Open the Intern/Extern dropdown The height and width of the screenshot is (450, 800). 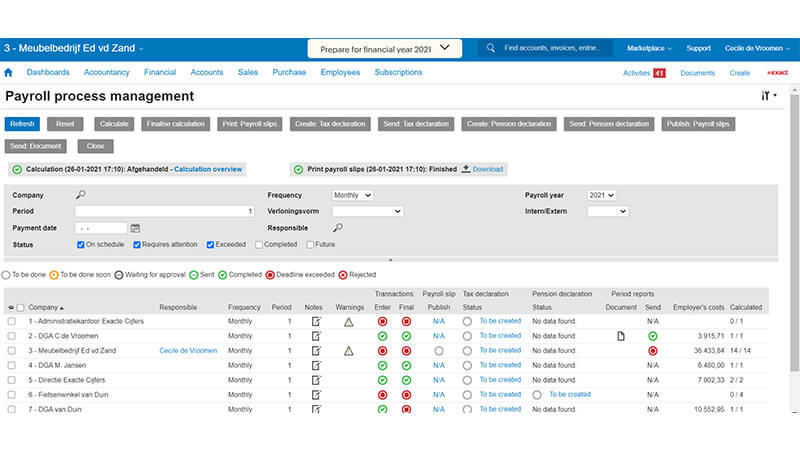pyautogui.click(x=608, y=211)
